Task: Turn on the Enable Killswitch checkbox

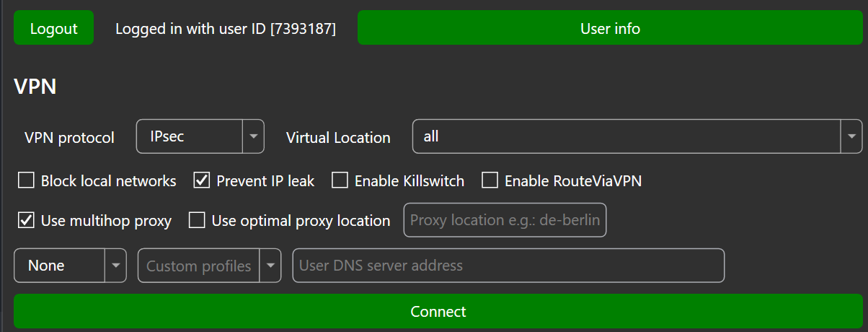Action: pyautogui.click(x=340, y=180)
